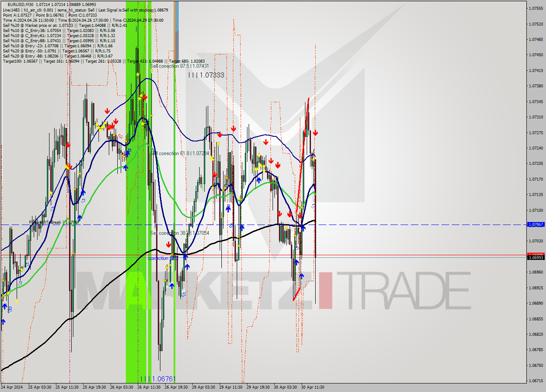The height and width of the screenshot is (392, 546).
Task: Select the 'Sell correction 87.5 | 1.07431' label
Action: 180,66
